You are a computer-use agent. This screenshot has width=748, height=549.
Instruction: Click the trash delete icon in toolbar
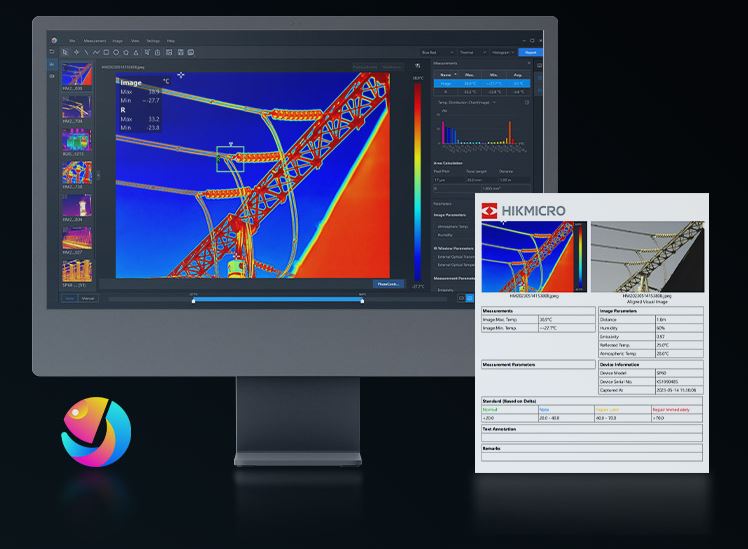157,52
